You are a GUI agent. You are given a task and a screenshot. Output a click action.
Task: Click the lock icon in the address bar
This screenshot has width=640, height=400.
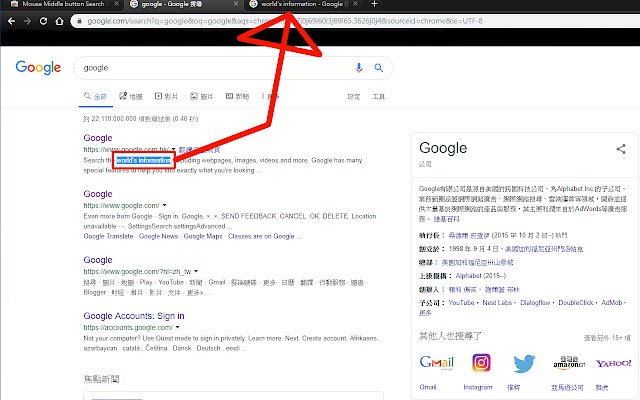tap(80, 21)
